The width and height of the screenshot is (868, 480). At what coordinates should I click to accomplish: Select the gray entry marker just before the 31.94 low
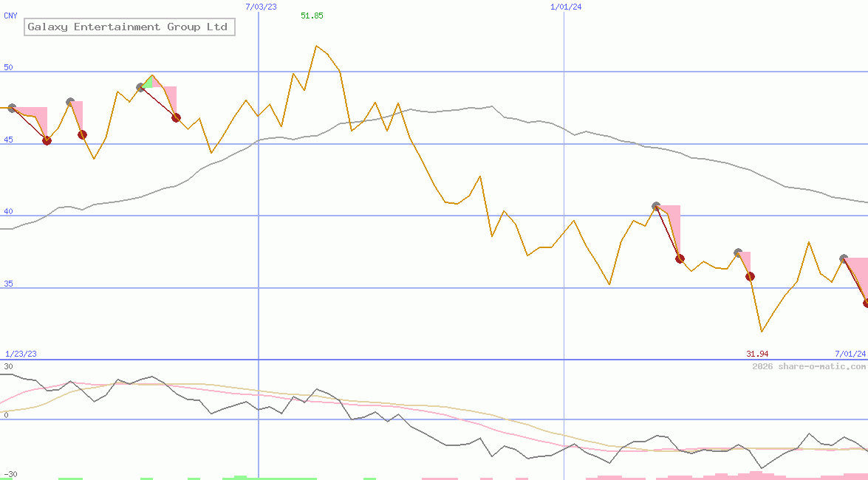[x=738, y=253]
